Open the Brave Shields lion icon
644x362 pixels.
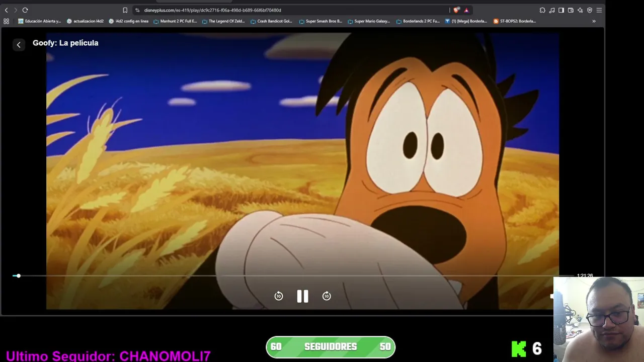(x=456, y=10)
